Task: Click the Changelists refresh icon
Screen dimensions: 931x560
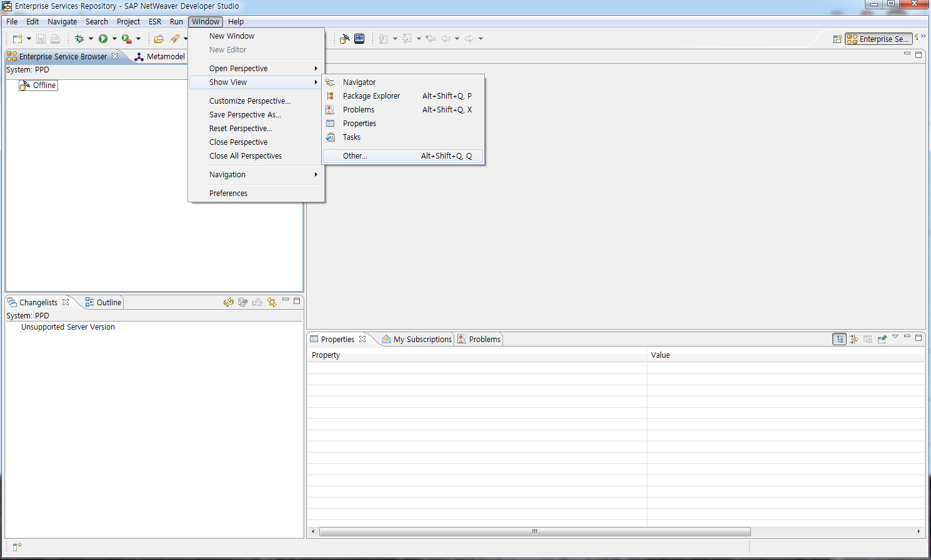Action: pos(229,302)
